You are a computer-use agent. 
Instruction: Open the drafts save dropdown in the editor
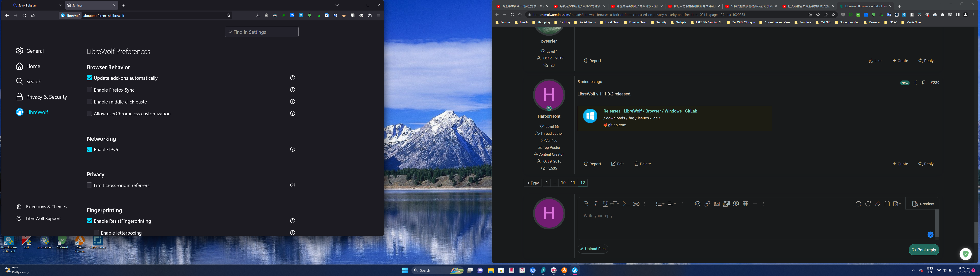pyautogui.click(x=897, y=204)
